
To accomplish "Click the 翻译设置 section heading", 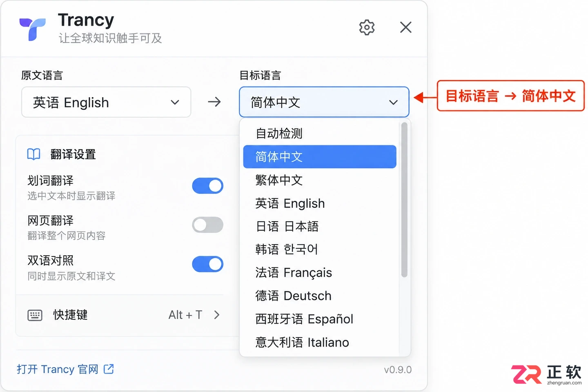I will [73, 154].
